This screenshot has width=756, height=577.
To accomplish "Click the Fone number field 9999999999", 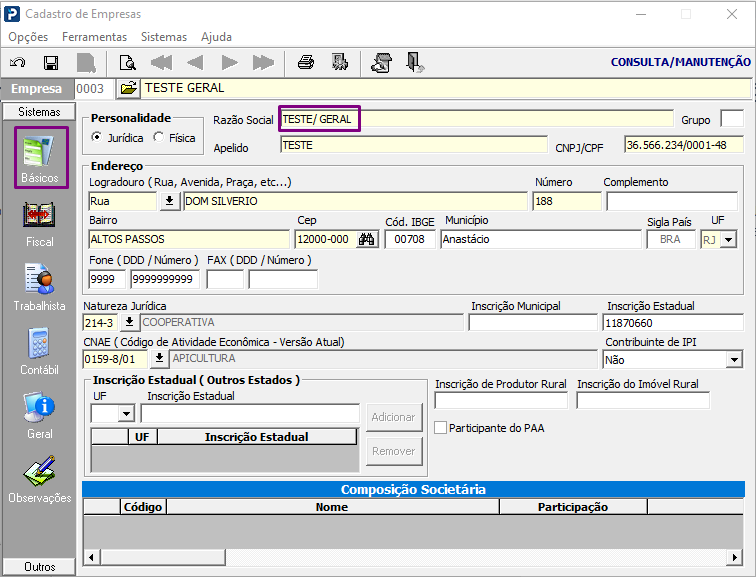I will pyautogui.click(x=165, y=279).
